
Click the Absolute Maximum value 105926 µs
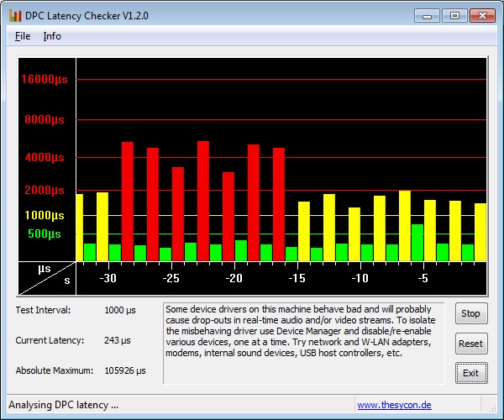point(125,370)
